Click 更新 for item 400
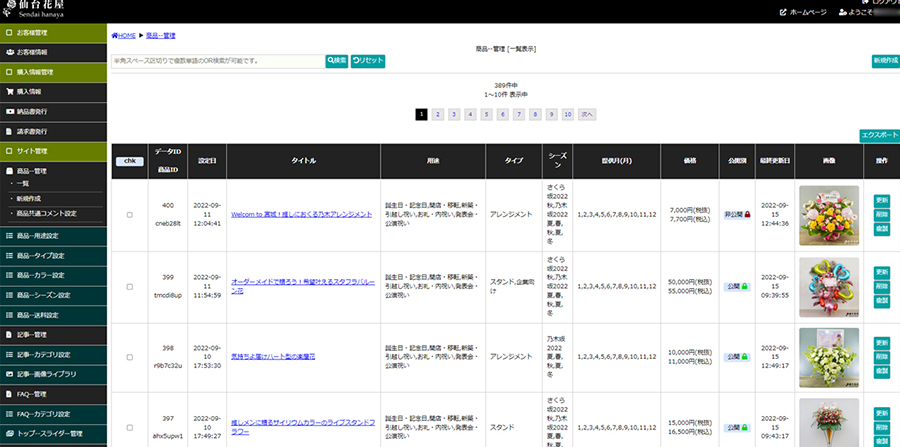This screenshot has height=447, width=900. 882,201
